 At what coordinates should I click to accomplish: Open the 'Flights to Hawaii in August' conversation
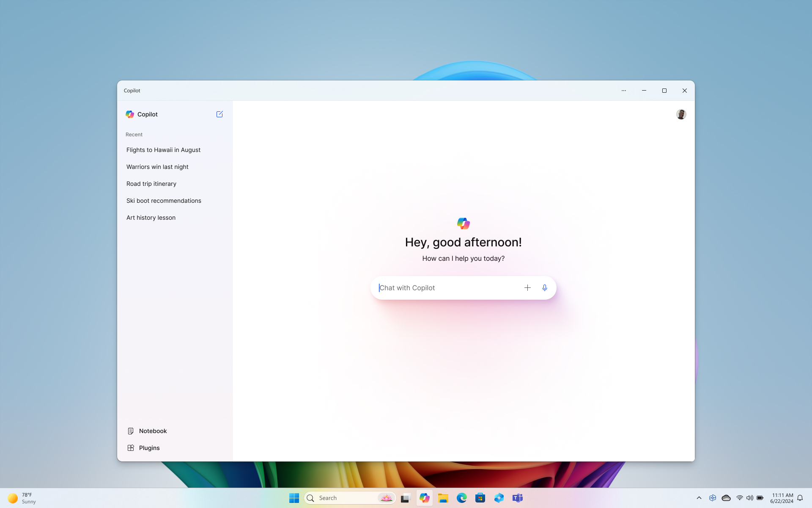point(163,149)
